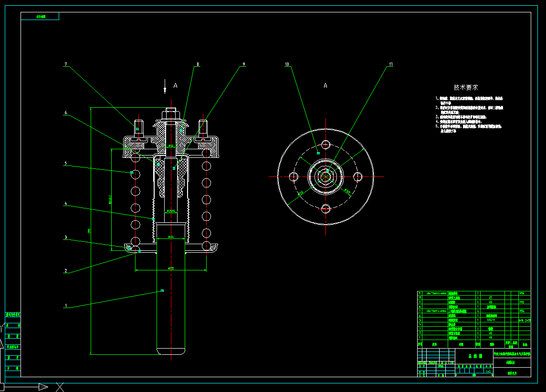546x392 pixels.
Task: Select balloon number 11 leader label
Action: pos(391,64)
